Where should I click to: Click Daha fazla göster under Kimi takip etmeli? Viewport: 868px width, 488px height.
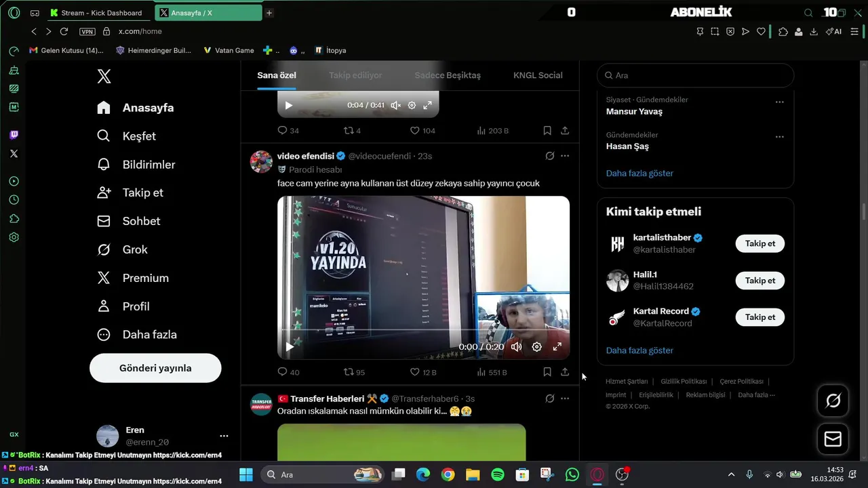point(639,350)
